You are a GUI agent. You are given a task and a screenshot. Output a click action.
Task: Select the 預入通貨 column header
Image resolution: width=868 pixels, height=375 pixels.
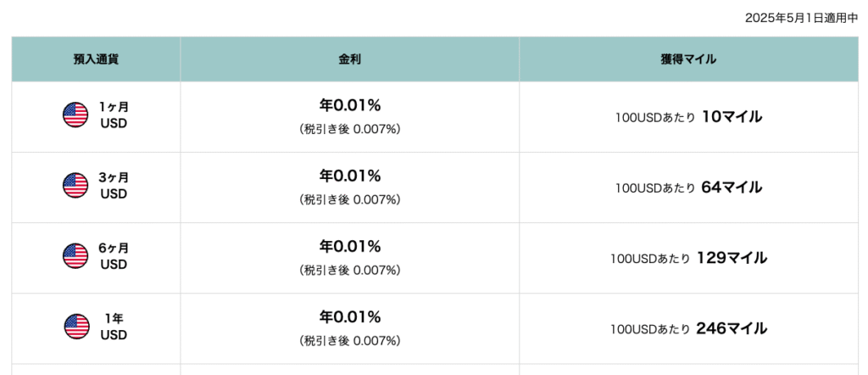coord(96,59)
